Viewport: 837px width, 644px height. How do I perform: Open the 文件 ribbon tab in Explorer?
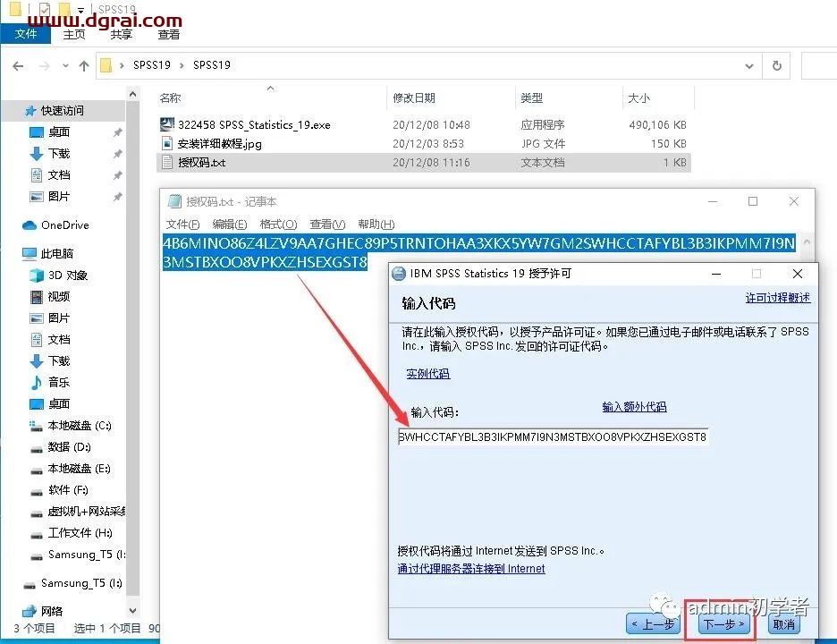click(x=26, y=34)
